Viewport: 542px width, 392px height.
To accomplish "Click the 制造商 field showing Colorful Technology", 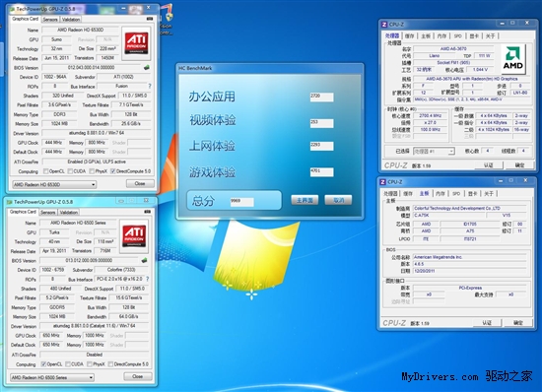I will point(470,208).
